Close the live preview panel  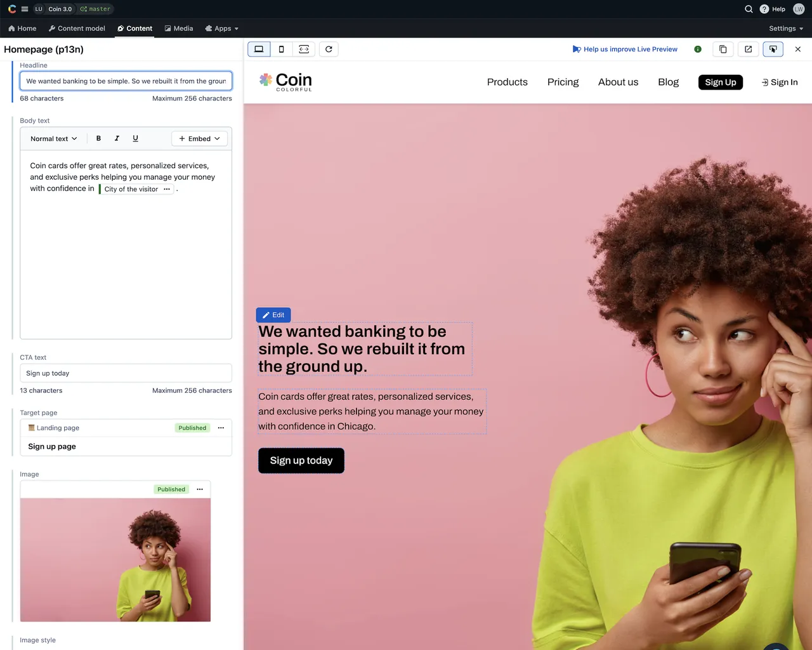(x=798, y=50)
